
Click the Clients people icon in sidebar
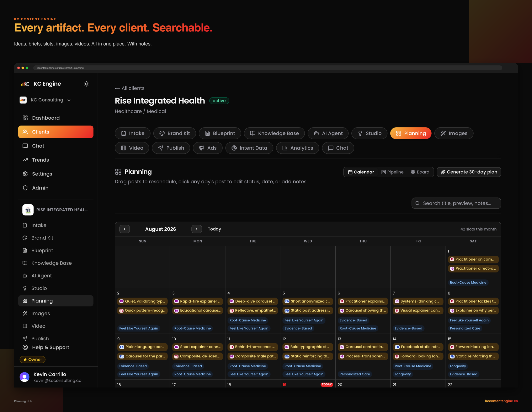click(x=25, y=132)
